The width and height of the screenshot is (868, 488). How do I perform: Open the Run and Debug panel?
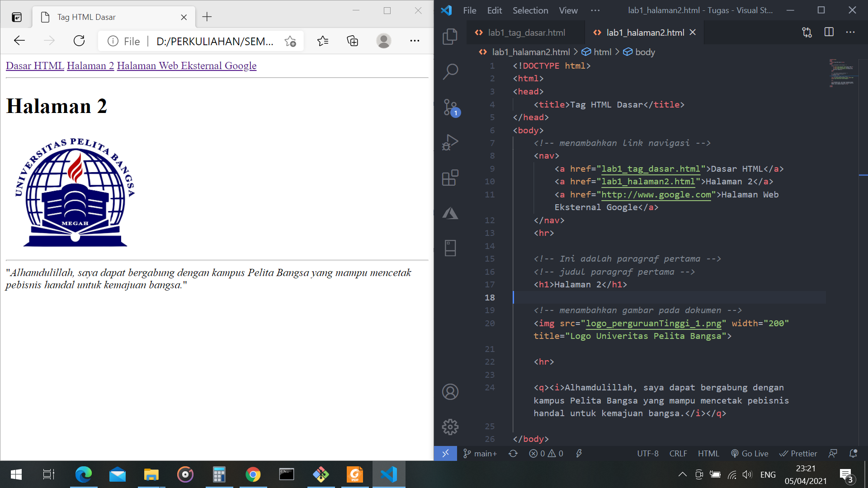pyautogui.click(x=450, y=142)
